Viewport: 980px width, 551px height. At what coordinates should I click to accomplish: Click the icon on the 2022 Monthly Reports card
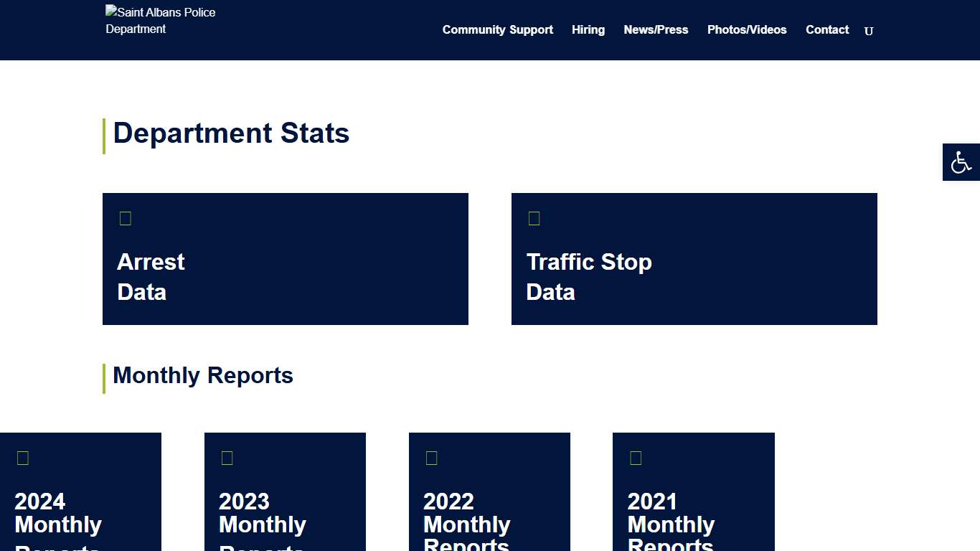tap(431, 458)
